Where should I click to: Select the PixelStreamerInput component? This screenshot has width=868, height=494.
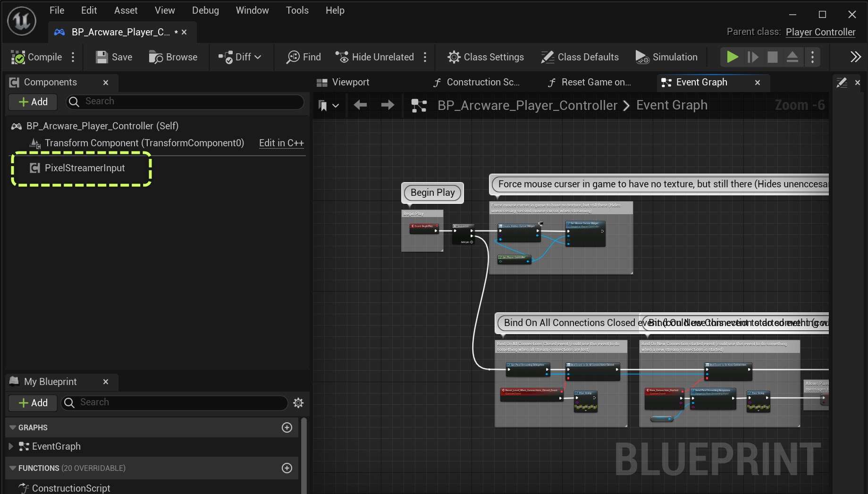click(84, 168)
